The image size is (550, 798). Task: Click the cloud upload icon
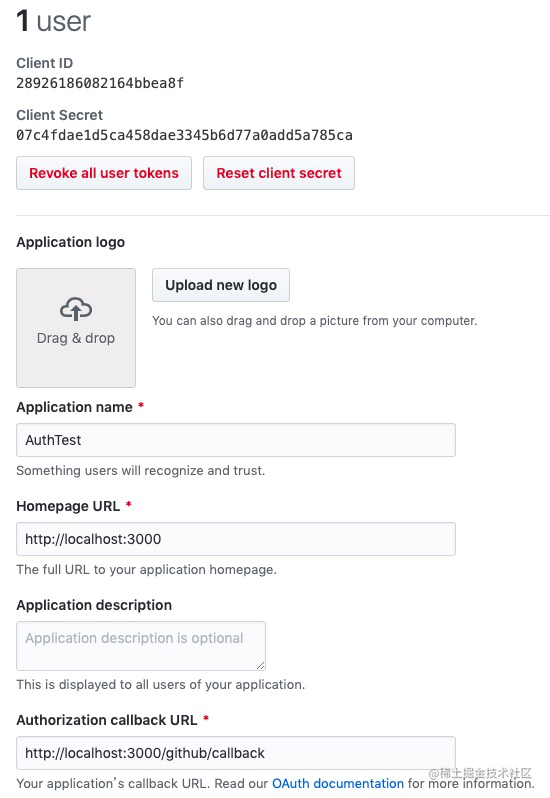point(76,309)
